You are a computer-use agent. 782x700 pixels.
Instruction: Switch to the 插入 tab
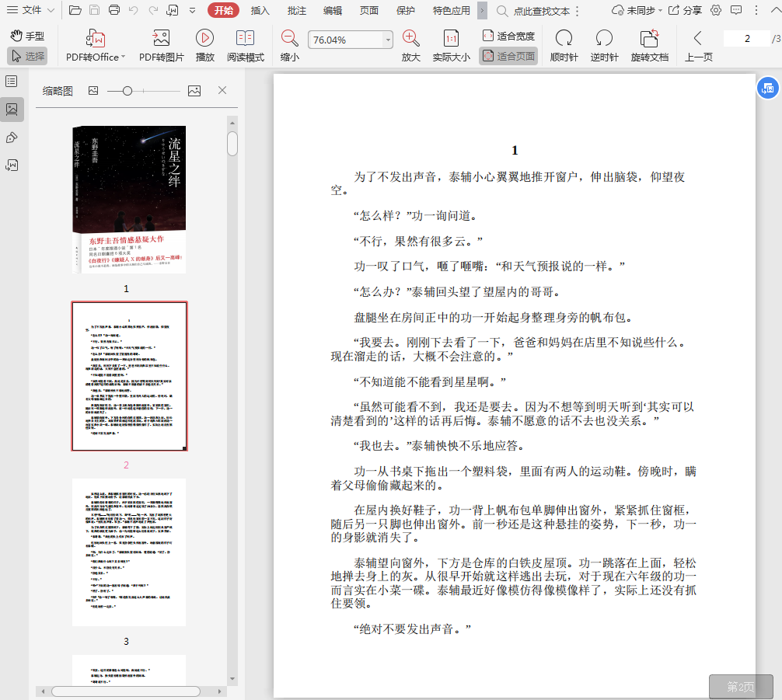click(x=260, y=10)
